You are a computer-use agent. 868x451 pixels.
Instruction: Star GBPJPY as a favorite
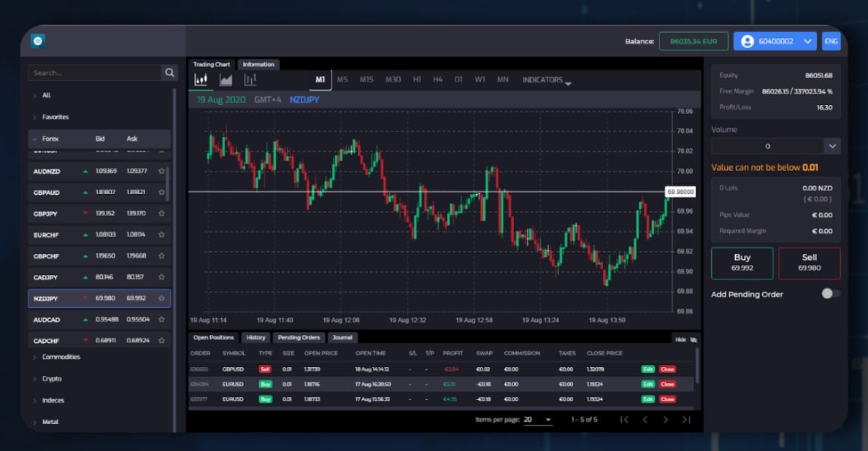pos(161,214)
